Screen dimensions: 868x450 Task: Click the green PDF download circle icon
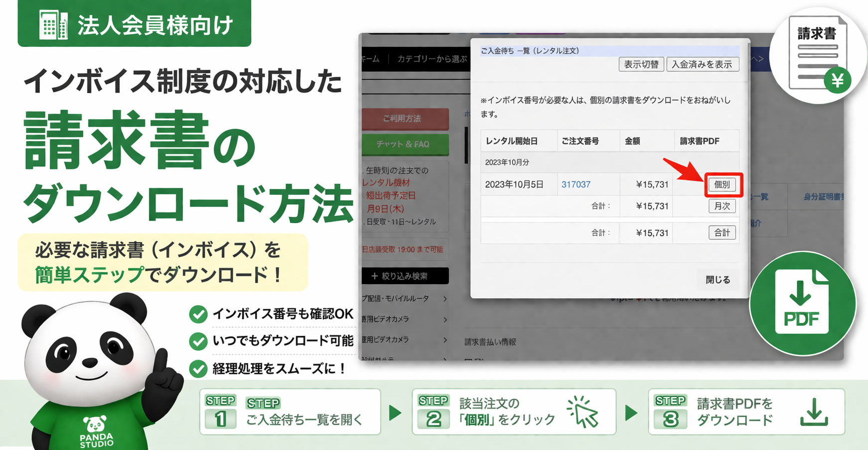[x=802, y=303]
